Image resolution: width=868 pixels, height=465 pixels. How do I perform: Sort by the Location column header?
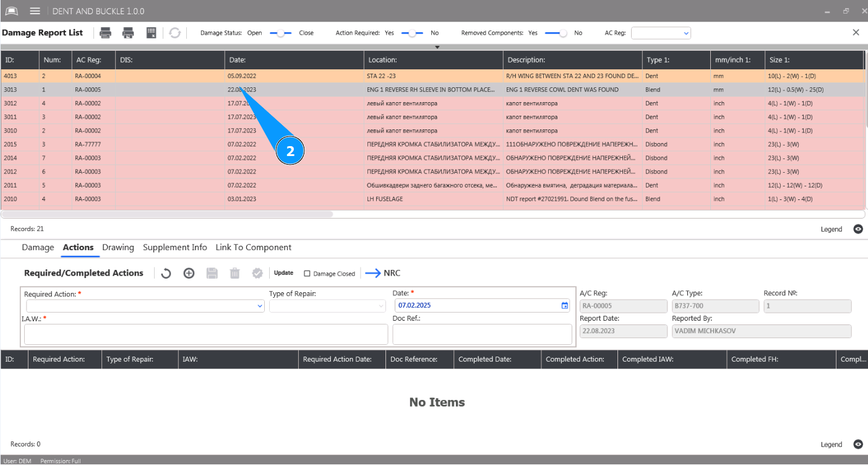[x=434, y=60]
